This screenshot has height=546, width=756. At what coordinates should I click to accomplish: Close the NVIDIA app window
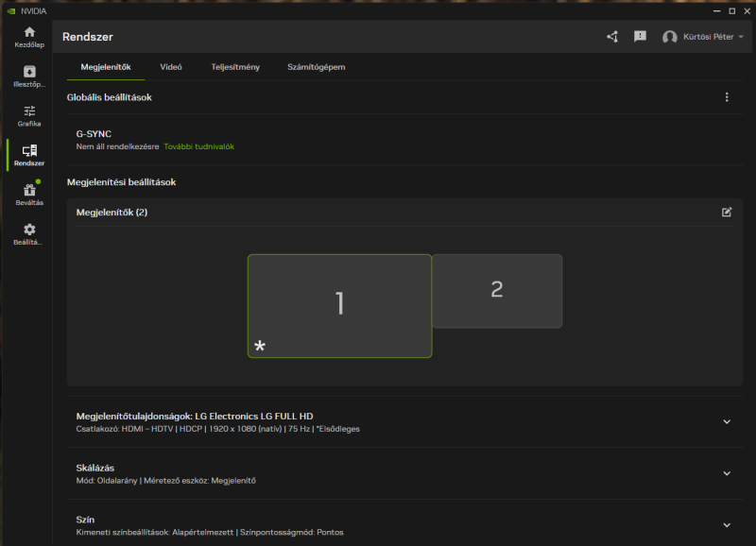point(747,10)
